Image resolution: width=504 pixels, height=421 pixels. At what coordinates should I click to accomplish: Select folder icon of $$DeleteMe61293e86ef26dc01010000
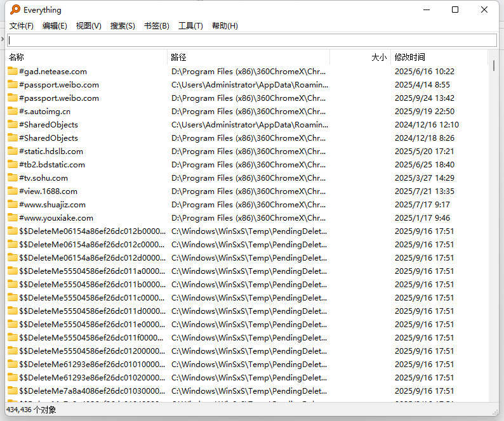coord(13,364)
